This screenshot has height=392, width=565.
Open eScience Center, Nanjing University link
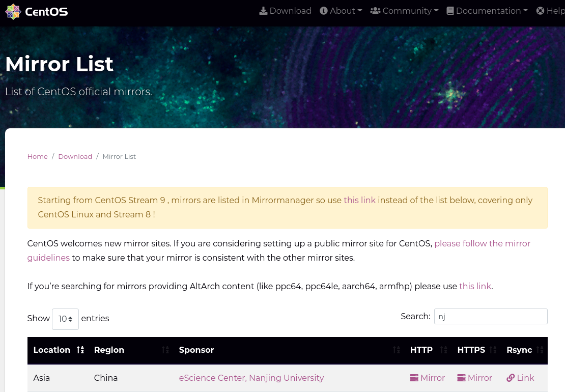251,378
